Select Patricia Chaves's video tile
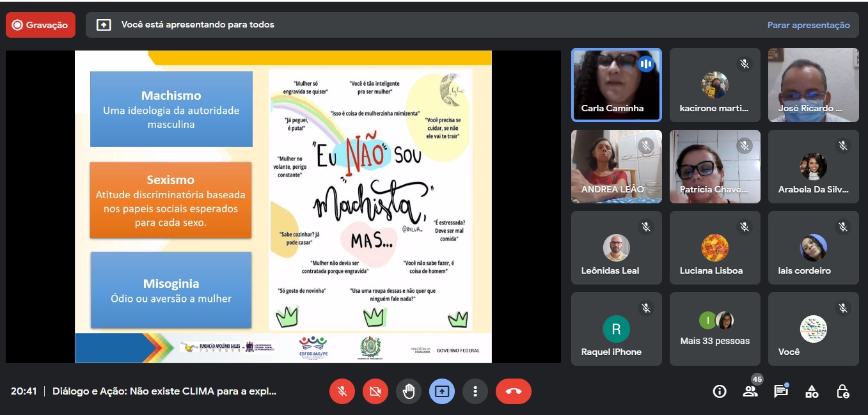868x415 pixels. coord(714,166)
